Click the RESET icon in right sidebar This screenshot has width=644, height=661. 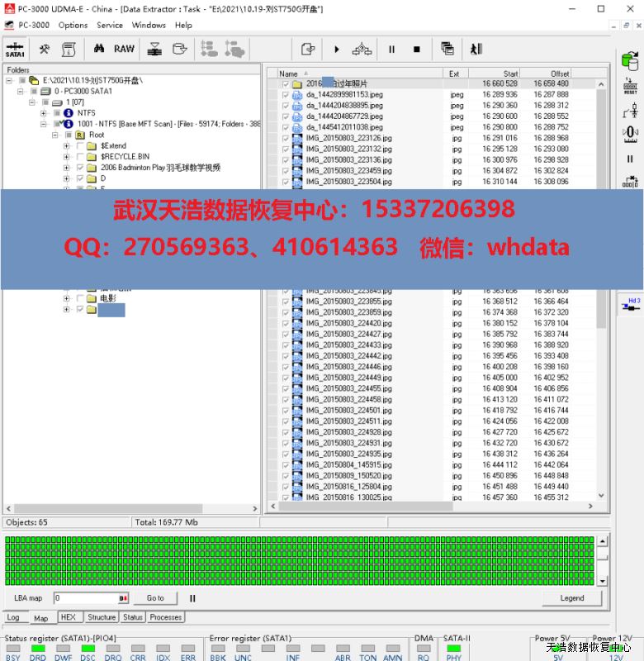pos(630,87)
